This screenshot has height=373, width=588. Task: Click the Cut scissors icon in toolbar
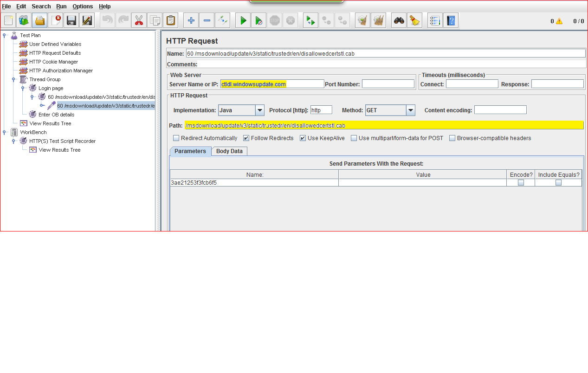pos(139,20)
